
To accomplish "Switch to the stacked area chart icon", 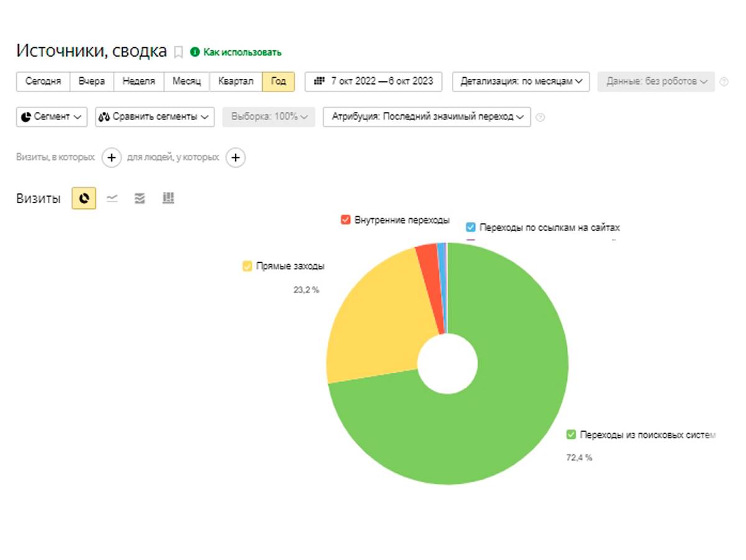I will [x=140, y=198].
